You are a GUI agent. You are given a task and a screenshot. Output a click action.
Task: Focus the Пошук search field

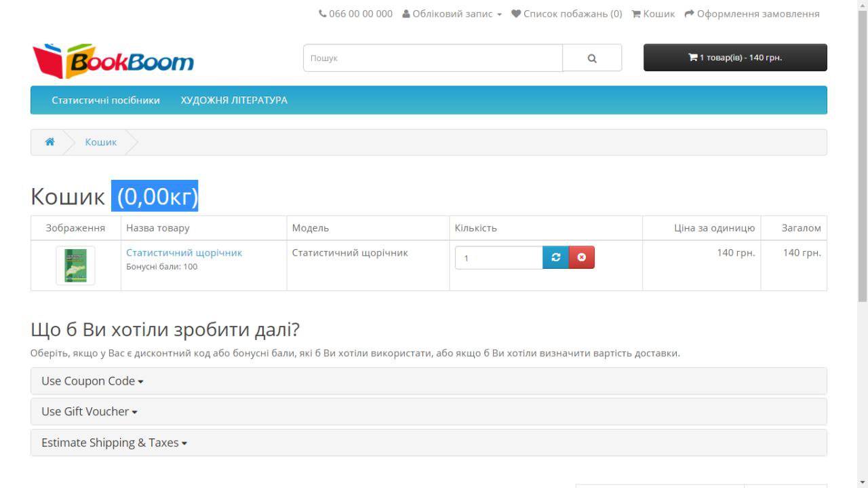433,58
